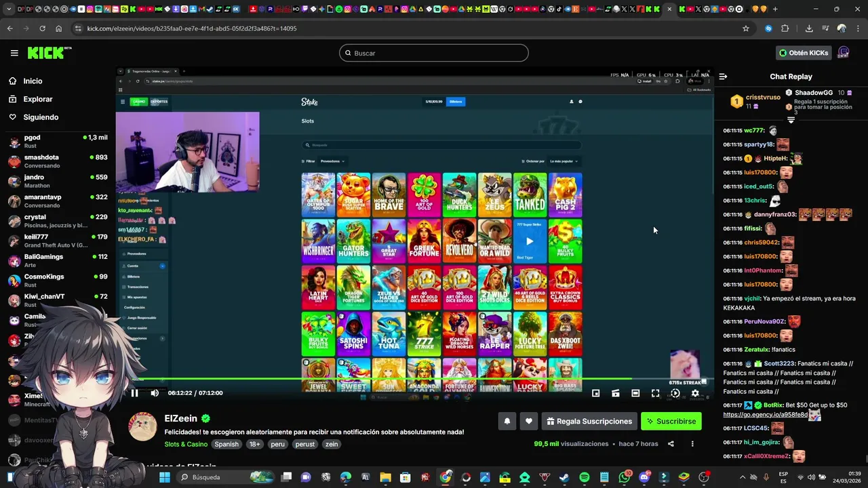Click Obtén KICKs button

point(804,53)
